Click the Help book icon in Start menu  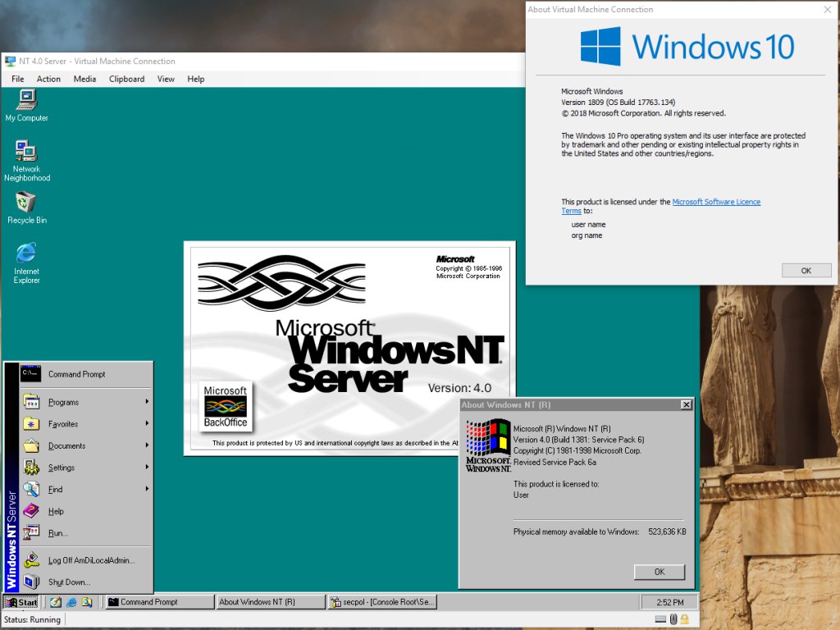pos(31,511)
